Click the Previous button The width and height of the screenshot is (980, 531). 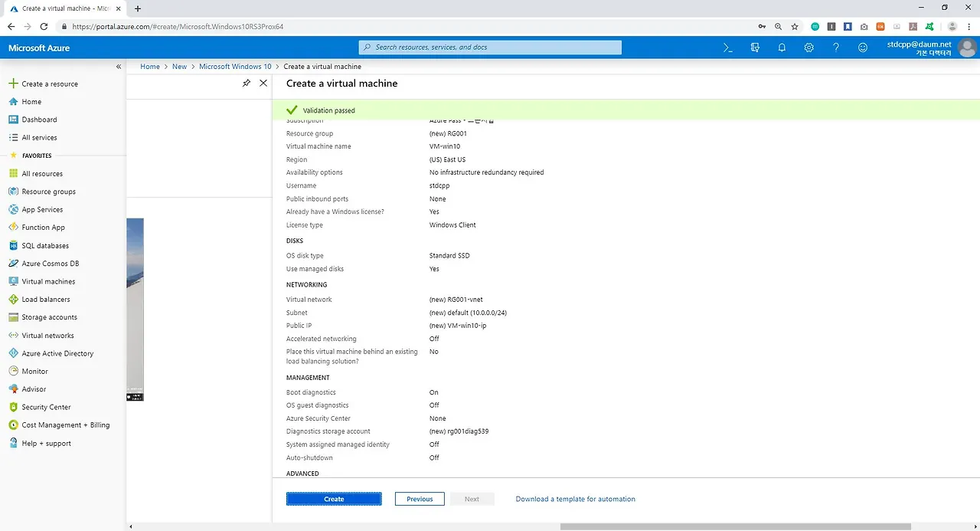point(420,499)
